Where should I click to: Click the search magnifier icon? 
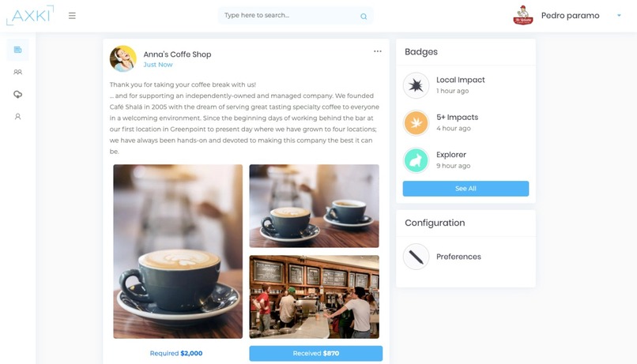(364, 17)
